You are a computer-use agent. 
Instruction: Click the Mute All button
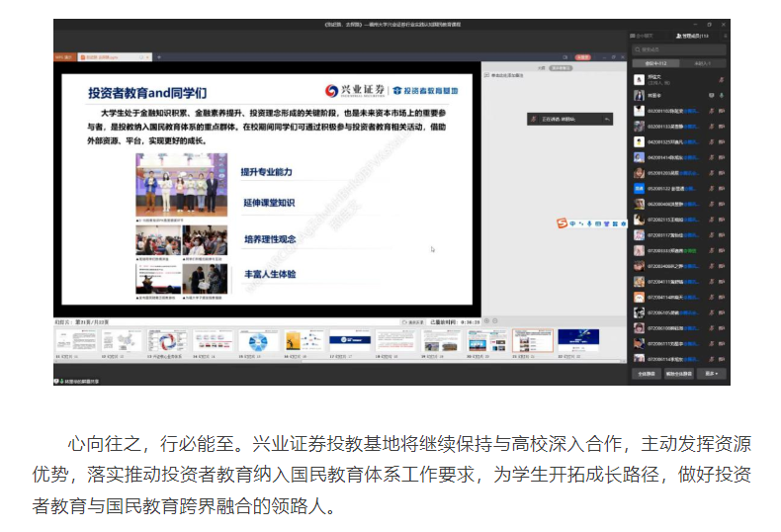pos(646,374)
